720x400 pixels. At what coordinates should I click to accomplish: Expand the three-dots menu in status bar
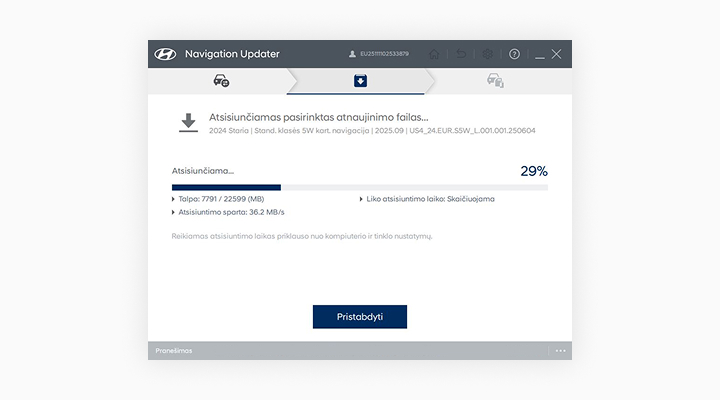[560, 351]
